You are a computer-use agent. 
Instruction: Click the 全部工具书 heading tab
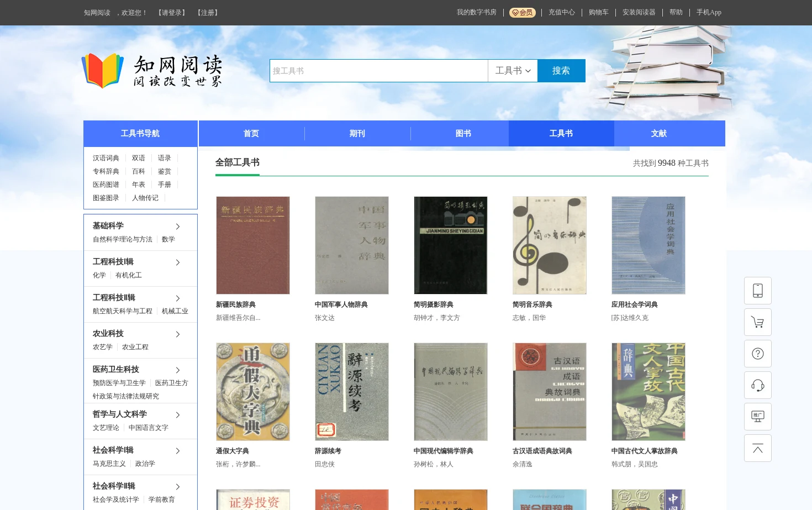point(238,162)
